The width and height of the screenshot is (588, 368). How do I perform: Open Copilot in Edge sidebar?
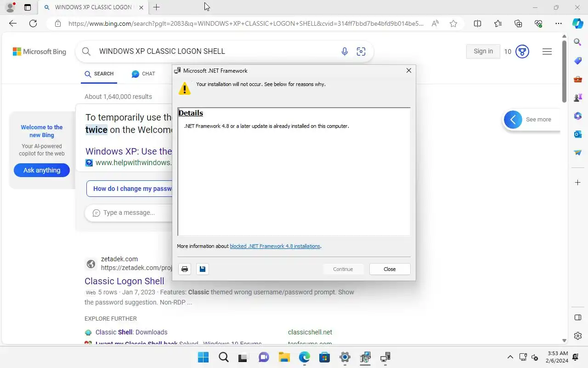click(x=578, y=23)
